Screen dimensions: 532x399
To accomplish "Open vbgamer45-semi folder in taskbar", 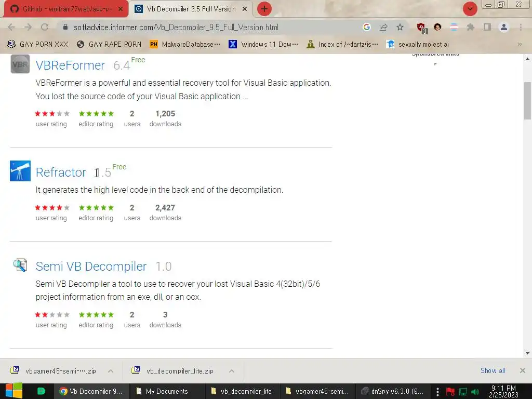I will tap(317, 391).
